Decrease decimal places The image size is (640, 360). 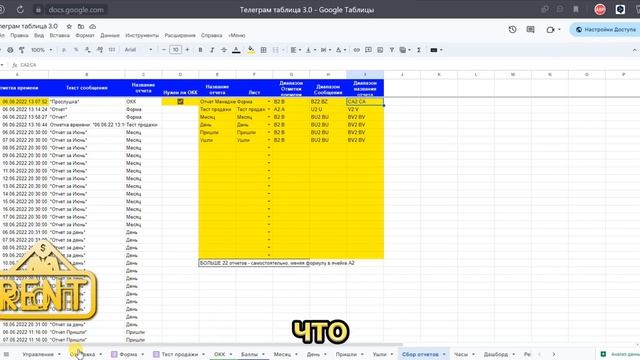(88, 50)
